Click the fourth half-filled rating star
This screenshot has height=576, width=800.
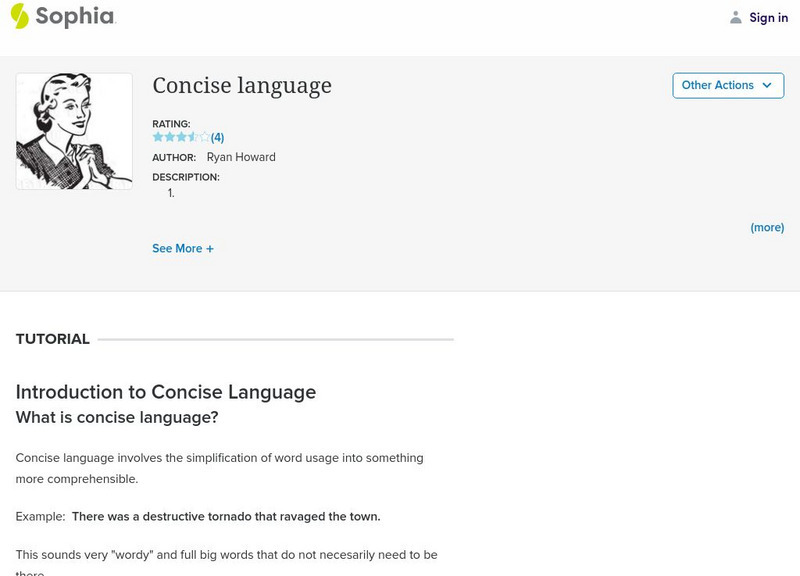[193, 137]
